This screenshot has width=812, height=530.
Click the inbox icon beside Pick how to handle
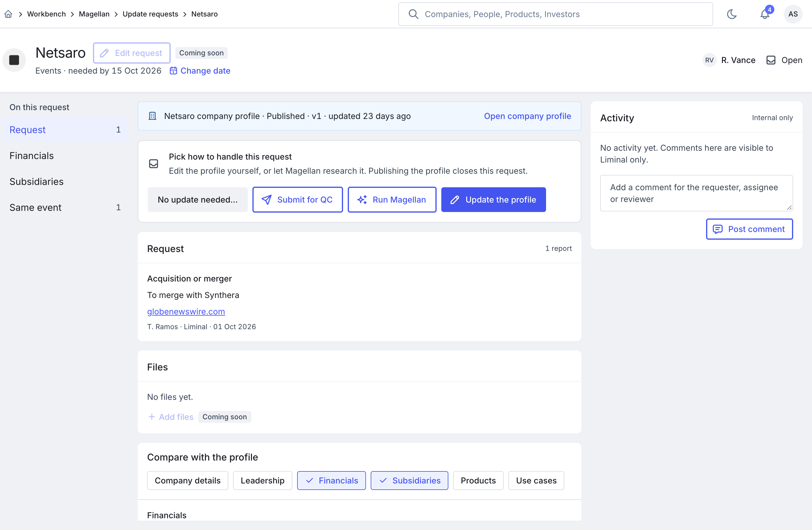tap(154, 164)
